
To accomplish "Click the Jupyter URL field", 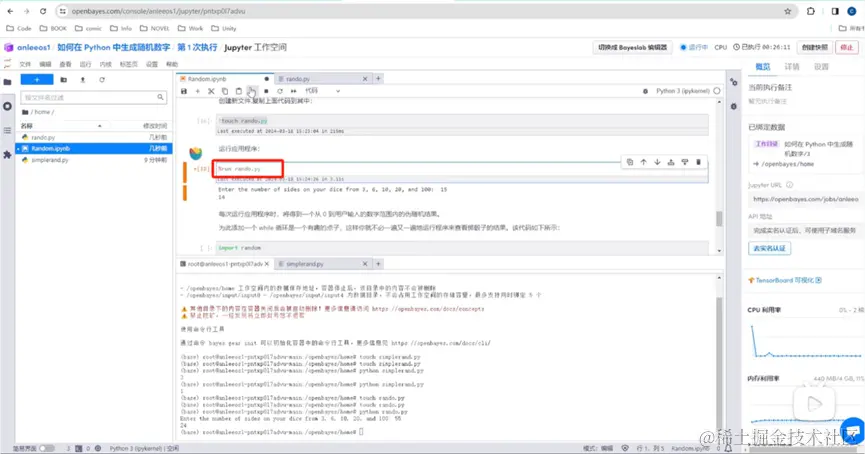I will (804, 199).
